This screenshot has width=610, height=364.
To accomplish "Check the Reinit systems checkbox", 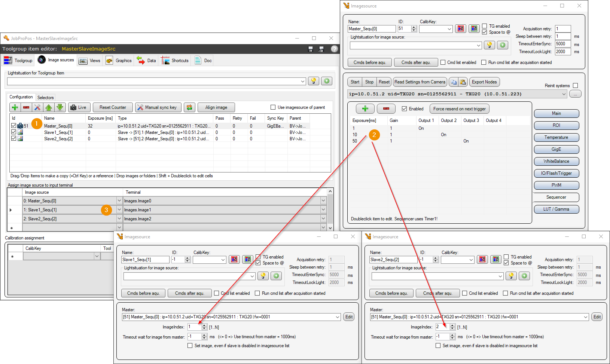I will pyautogui.click(x=576, y=86).
